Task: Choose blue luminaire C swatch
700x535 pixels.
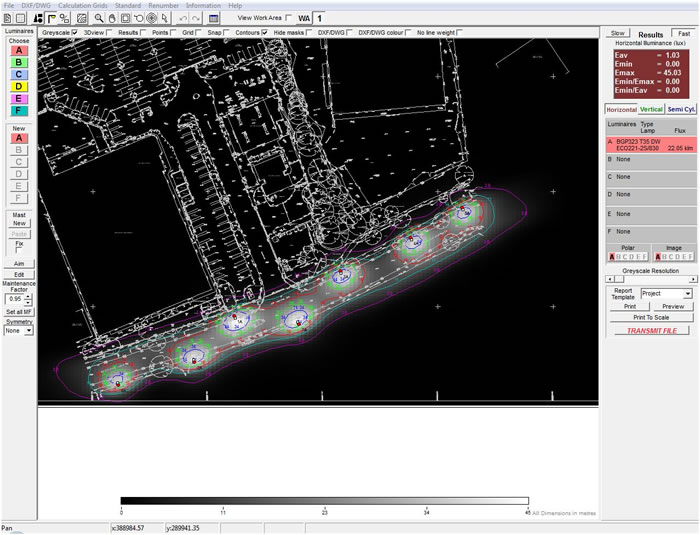Action: [x=19, y=75]
